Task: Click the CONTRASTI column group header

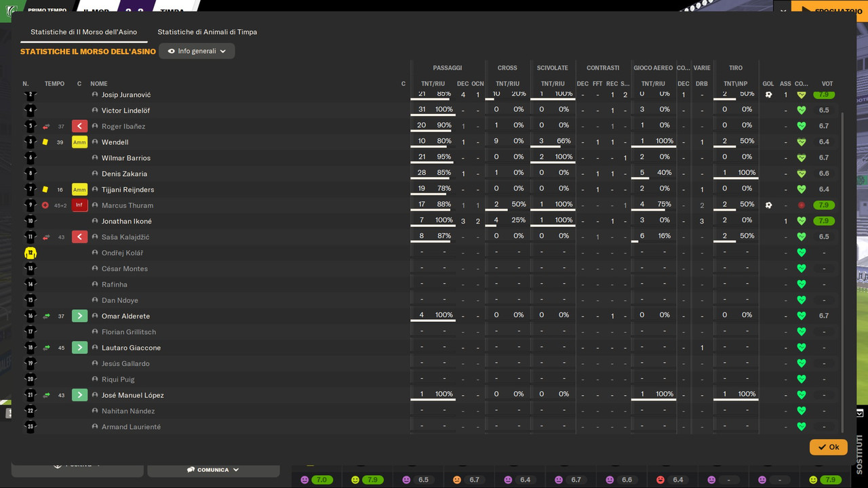Action: click(603, 68)
